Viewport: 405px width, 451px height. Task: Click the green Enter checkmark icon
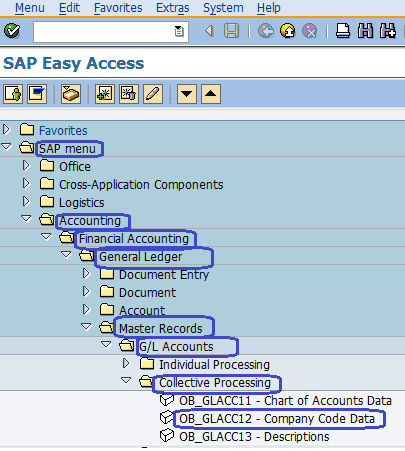click(x=12, y=31)
